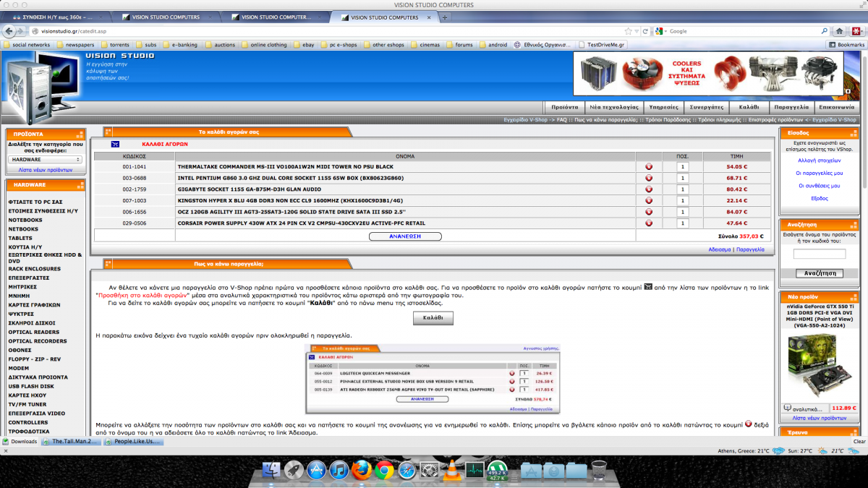This screenshot has height=488, width=868.
Task: Click the Καλάθι button in the instructions
Action: click(x=433, y=318)
